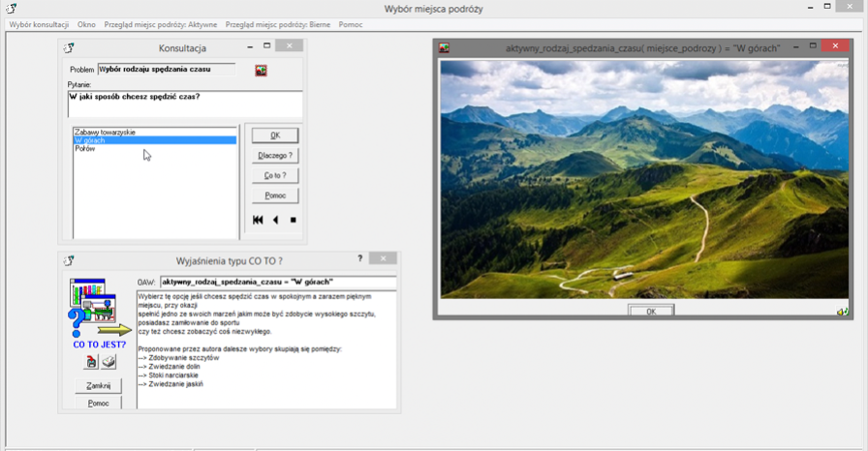Click the picture icon next to Problem field

[x=261, y=70]
